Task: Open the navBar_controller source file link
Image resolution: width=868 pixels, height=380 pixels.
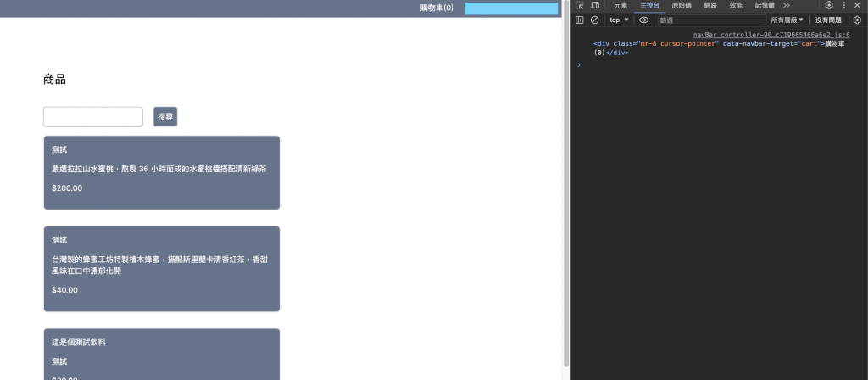Action: pyautogui.click(x=771, y=34)
